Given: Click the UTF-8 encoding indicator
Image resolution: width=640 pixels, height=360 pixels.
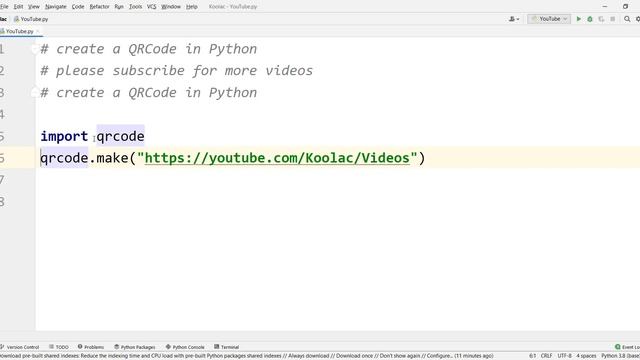Looking at the screenshot, I should click(564, 356).
